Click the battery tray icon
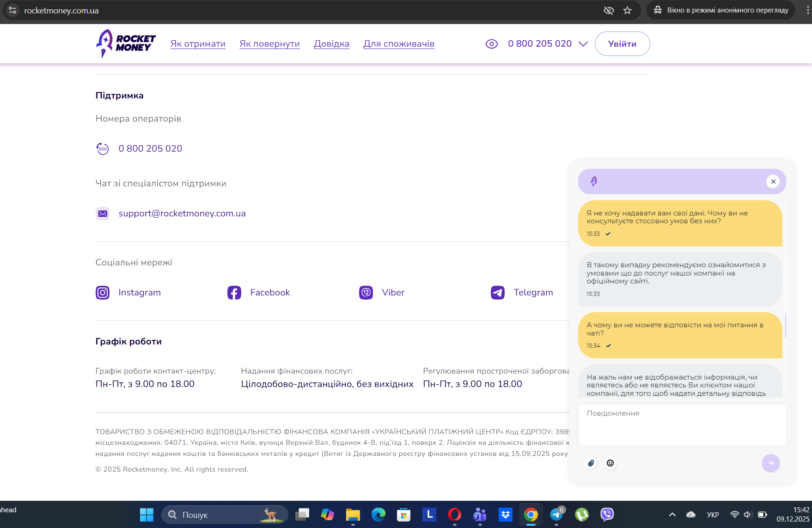Image resolution: width=812 pixels, height=528 pixels. 763,515
